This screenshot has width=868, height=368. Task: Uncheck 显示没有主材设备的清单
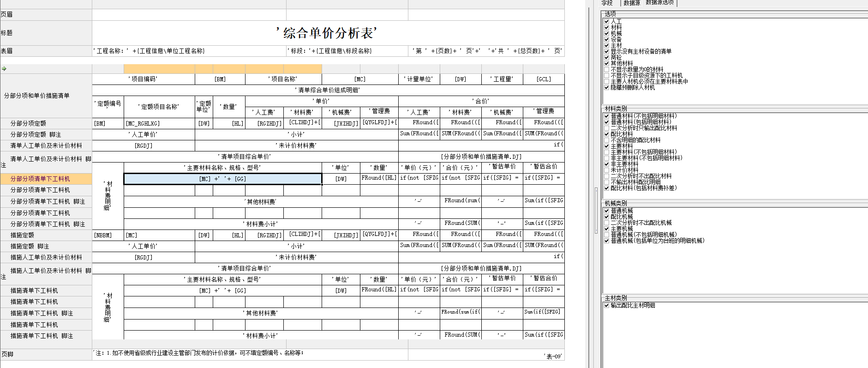tap(606, 51)
